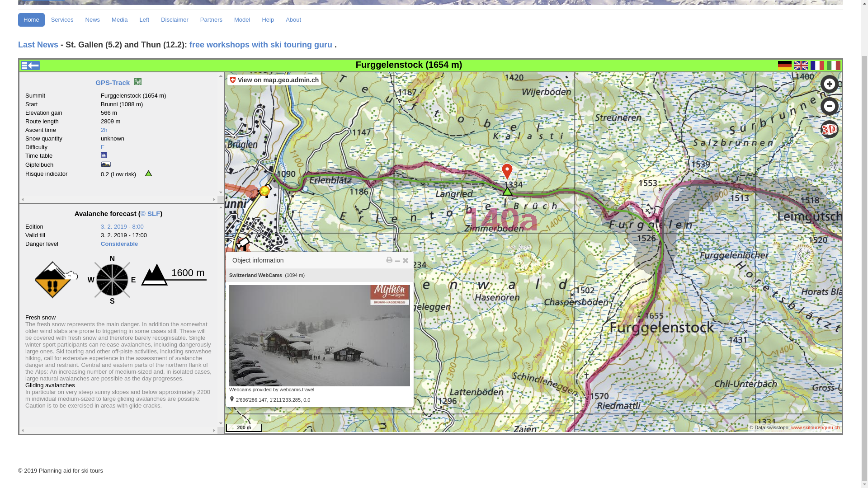
Task: Print the Object information popup
Action: pos(389,260)
